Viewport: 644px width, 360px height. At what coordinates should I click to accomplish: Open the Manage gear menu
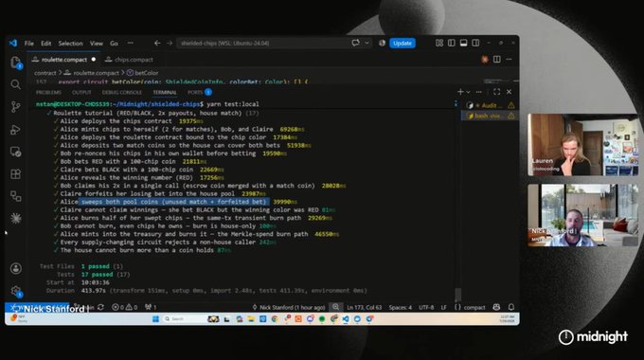pos(15,291)
